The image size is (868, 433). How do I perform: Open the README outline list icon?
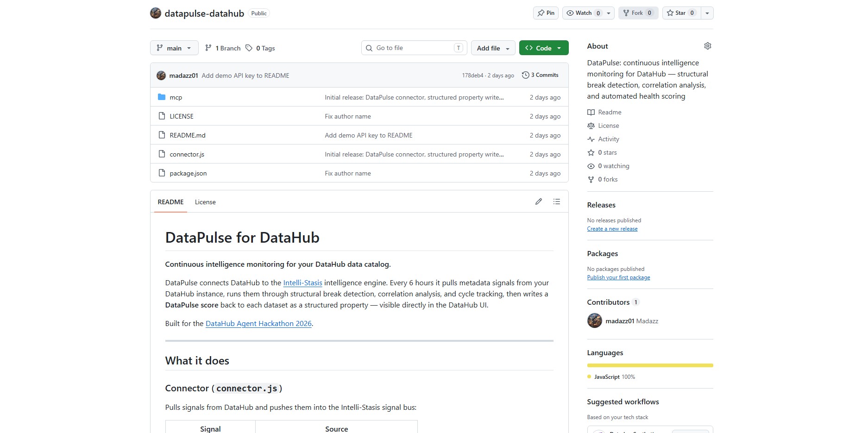[x=556, y=201]
